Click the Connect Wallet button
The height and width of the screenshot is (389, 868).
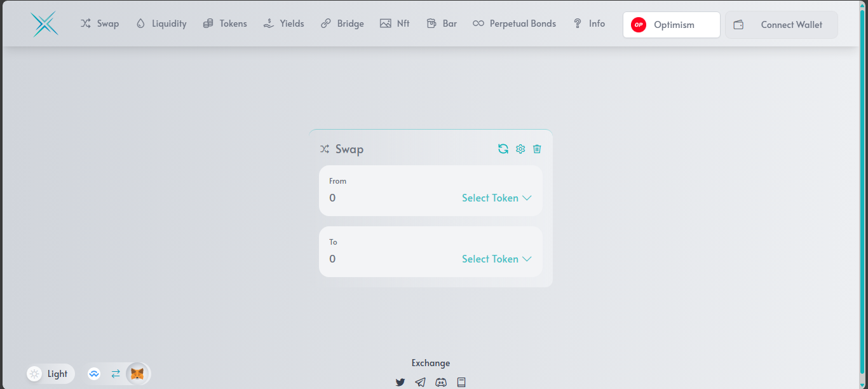point(781,25)
